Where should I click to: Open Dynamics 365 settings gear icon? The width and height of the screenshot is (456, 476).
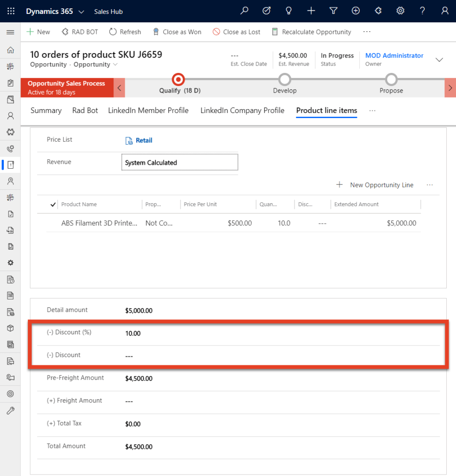(400, 11)
